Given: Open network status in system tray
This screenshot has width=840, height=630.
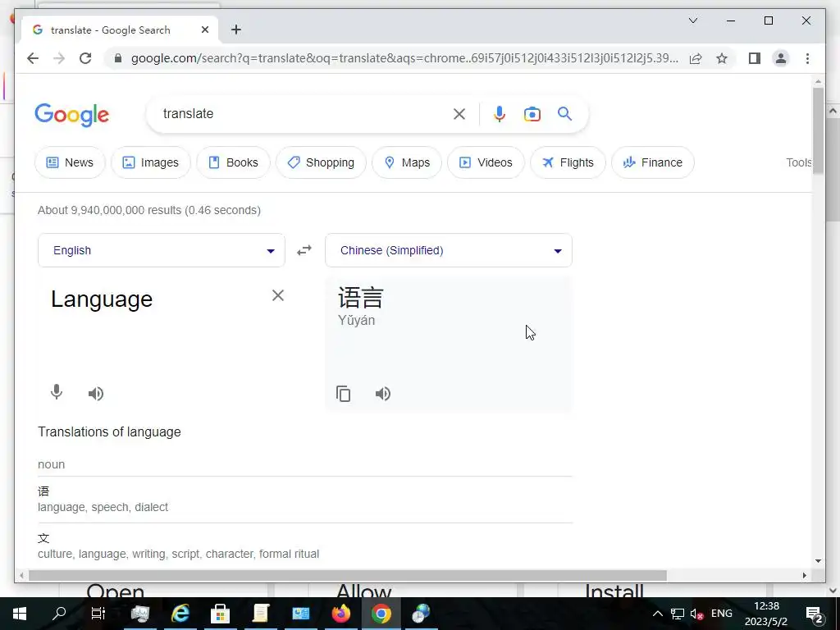Looking at the screenshot, I should tap(677, 614).
